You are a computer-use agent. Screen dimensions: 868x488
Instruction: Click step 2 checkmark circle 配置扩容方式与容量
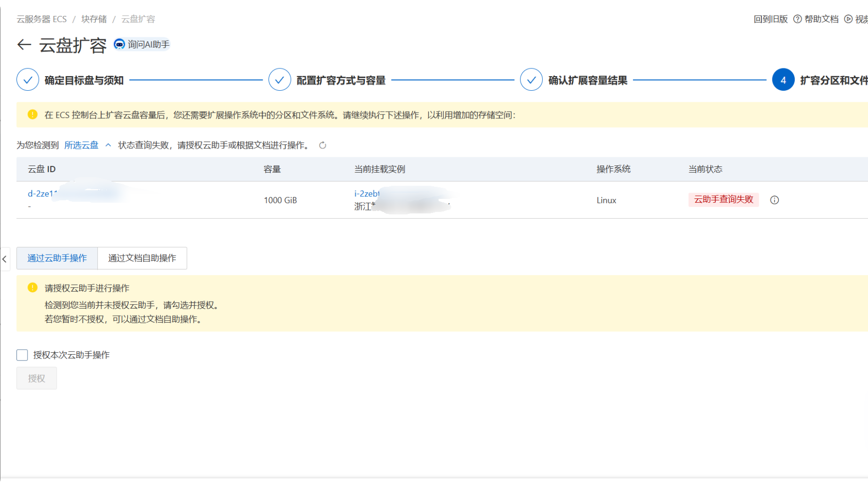pyautogui.click(x=280, y=80)
